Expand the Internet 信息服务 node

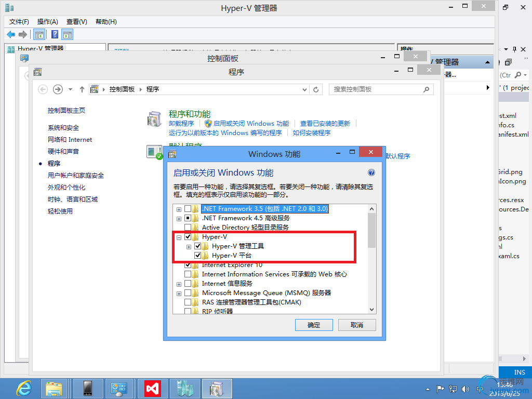(x=179, y=284)
